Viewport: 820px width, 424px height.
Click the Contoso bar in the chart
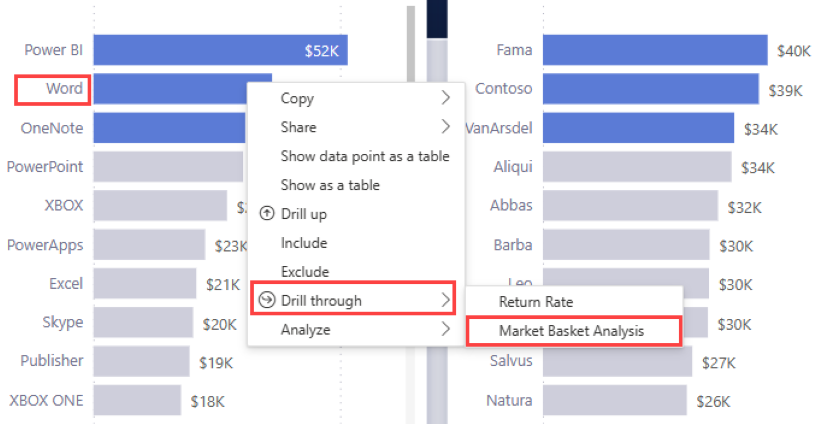coord(651,89)
